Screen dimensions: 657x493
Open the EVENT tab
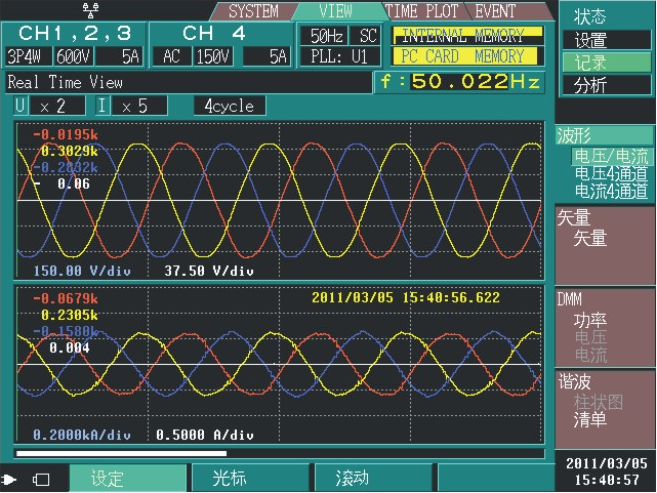pos(494,12)
